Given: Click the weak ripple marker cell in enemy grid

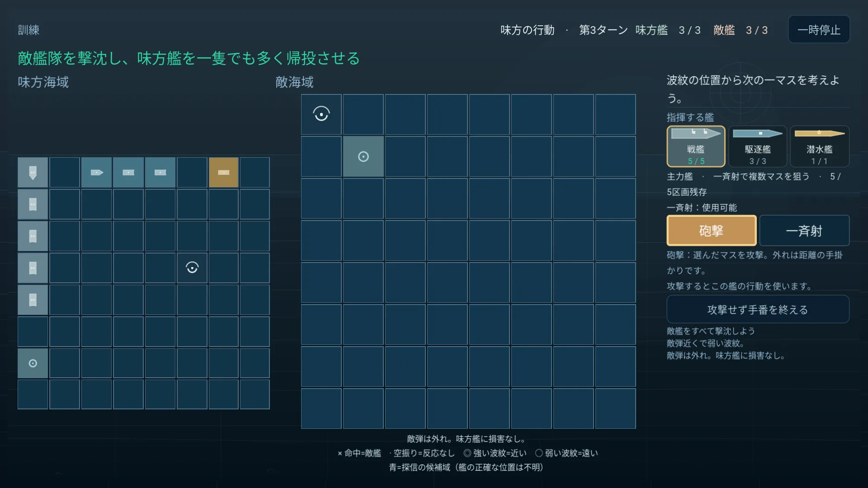Looking at the screenshot, I should [x=363, y=156].
